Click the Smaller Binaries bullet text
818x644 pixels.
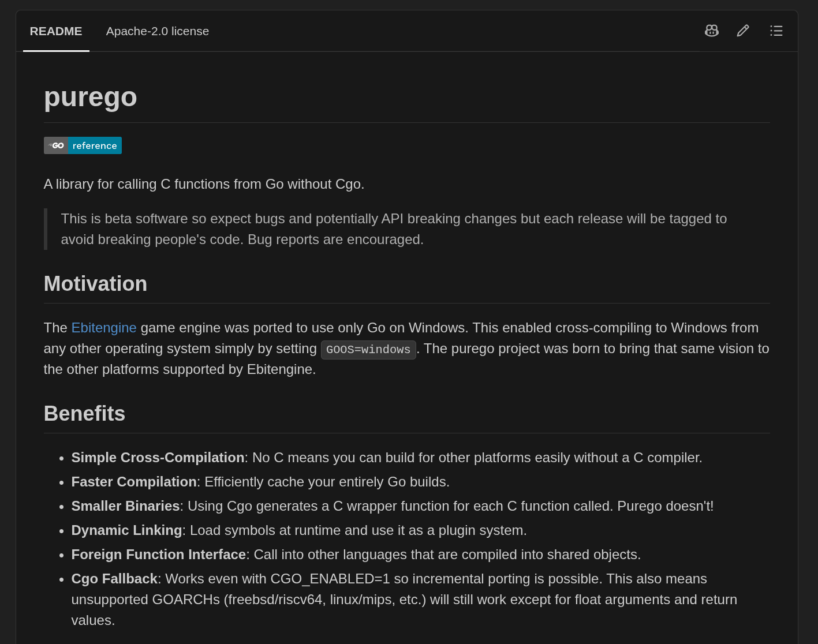coord(393,506)
